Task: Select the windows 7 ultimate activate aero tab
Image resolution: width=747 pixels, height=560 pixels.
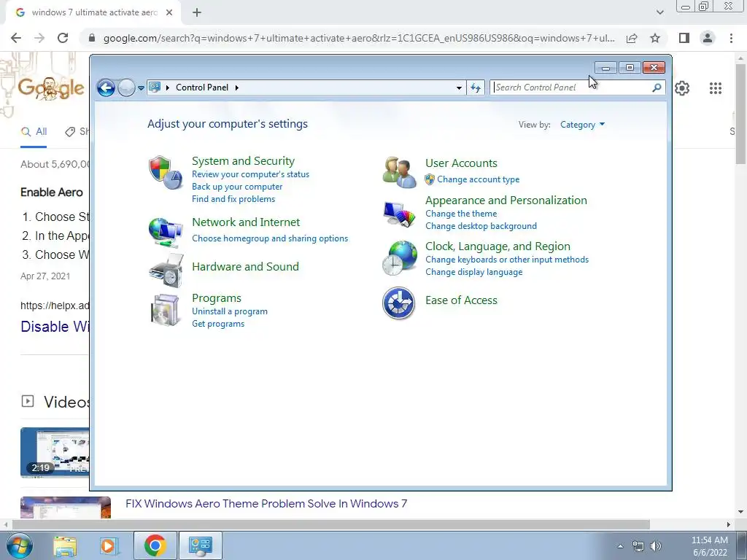Action: click(x=94, y=12)
